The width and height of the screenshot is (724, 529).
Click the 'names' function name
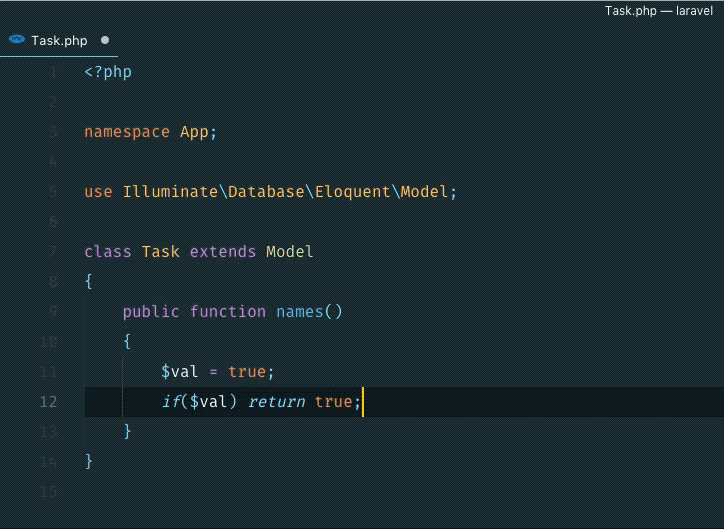(x=299, y=312)
